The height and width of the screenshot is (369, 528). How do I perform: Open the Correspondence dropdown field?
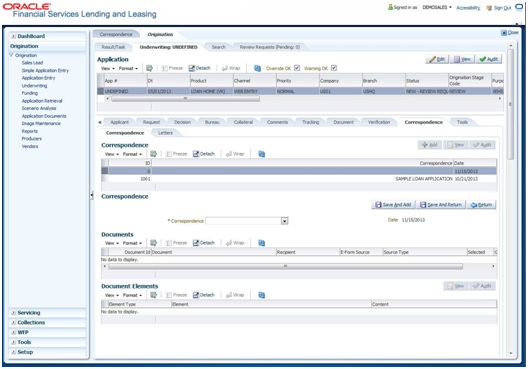[285, 221]
